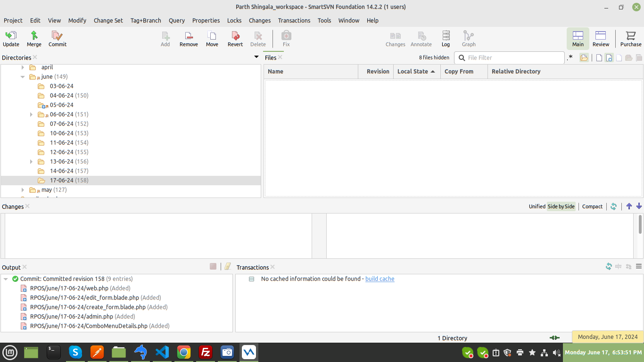The image size is (644, 362).
Task: Click the Commit toolbar icon
Action: point(58,39)
